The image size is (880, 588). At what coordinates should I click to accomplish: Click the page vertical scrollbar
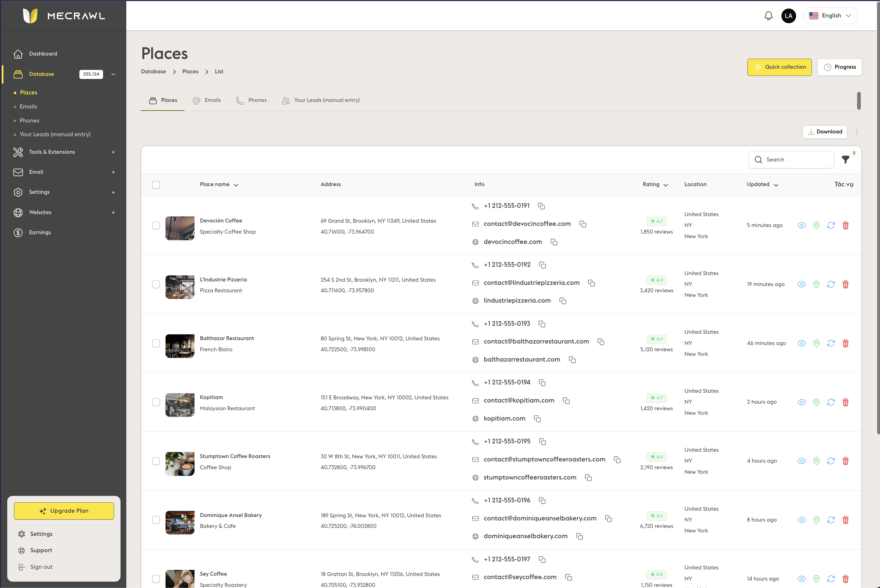[x=878, y=218]
